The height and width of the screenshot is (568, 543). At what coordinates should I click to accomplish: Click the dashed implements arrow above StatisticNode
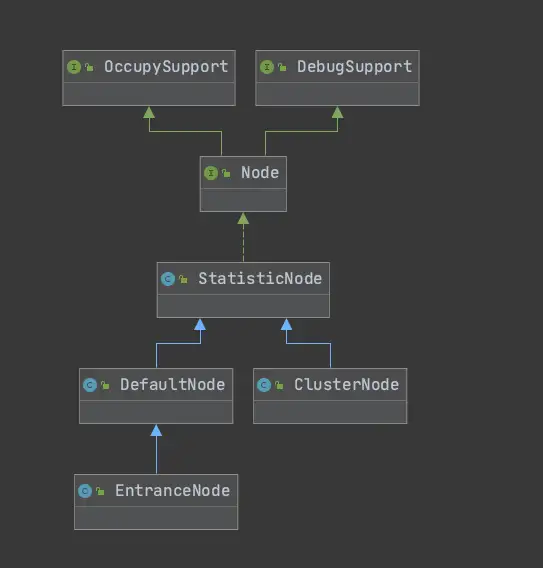pyautogui.click(x=243, y=237)
